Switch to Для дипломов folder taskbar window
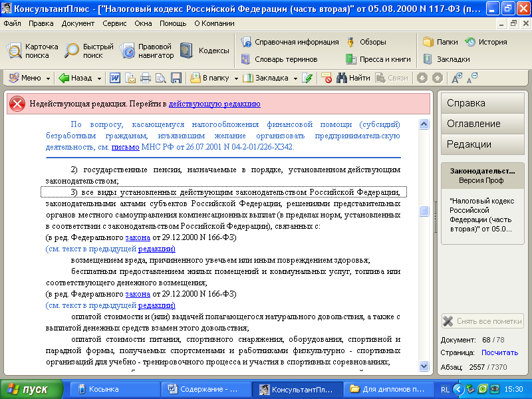The height and width of the screenshot is (399, 532). [x=389, y=389]
